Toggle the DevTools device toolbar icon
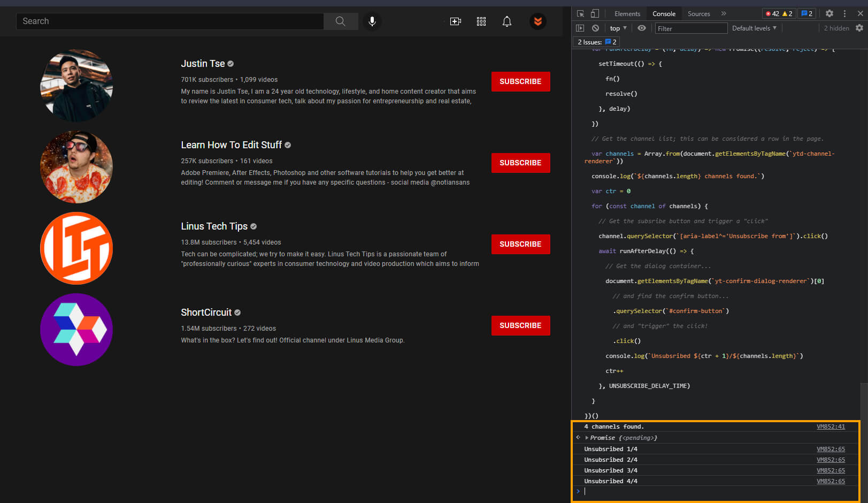868x503 pixels. tap(595, 13)
